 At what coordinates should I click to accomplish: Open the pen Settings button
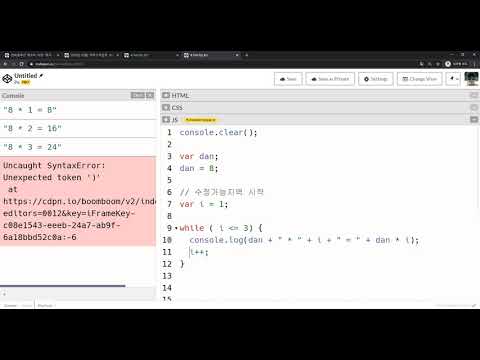[376, 79]
